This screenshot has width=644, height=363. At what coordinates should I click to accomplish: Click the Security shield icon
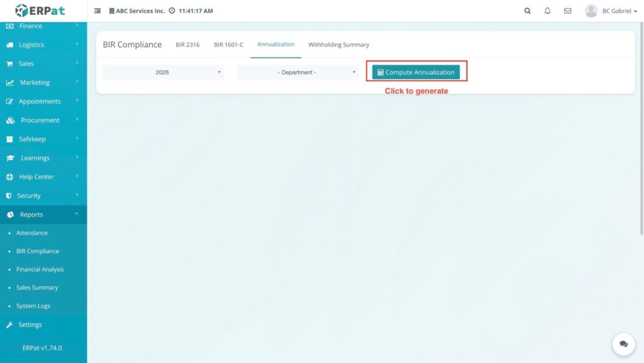[9, 196]
